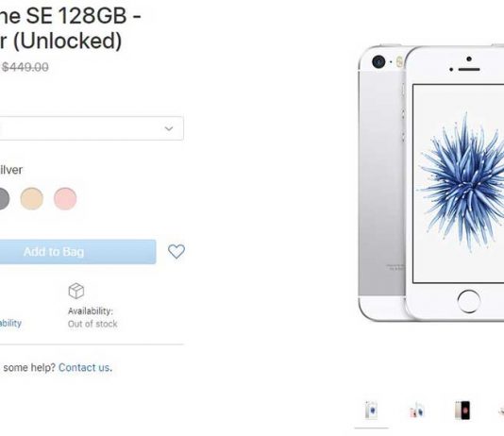504x436 pixels.
Task: Click the back camera on silver iPhone
Action: (x=378, y=61)
